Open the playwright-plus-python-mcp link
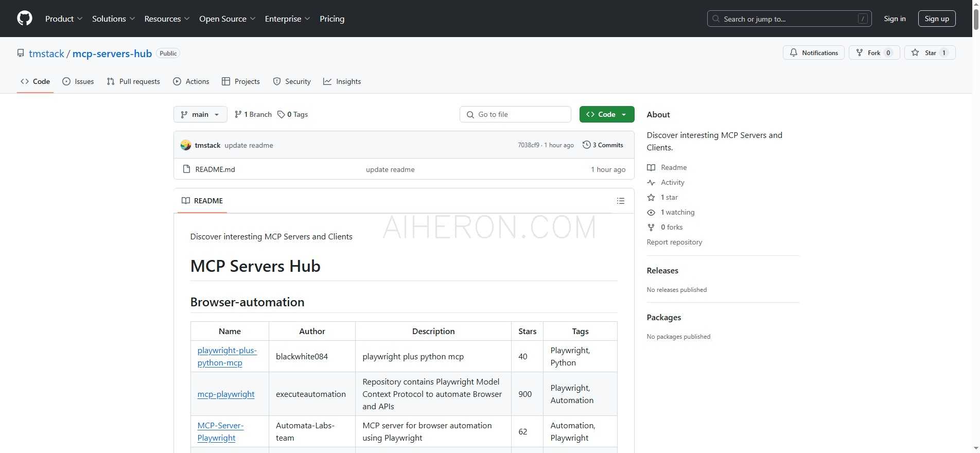980x453 pixels. tap(227, 356)
